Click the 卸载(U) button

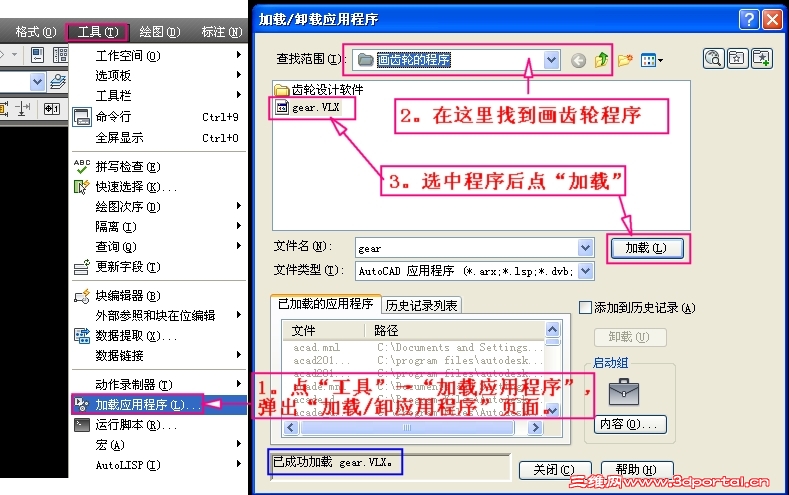pos(629,337)
